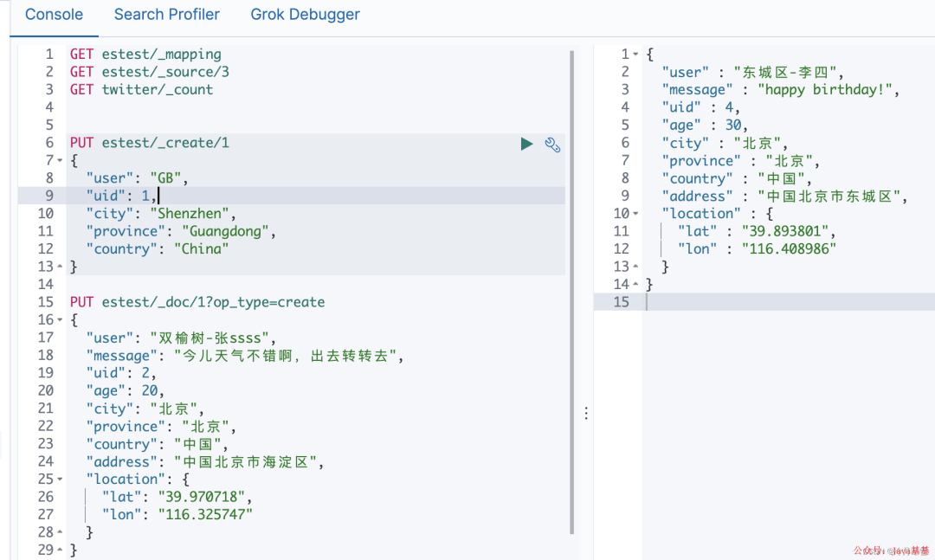935x560 pixels.
Task: Click the "age": 20 line
Action: pyautogui.click(x=126, y=390)
